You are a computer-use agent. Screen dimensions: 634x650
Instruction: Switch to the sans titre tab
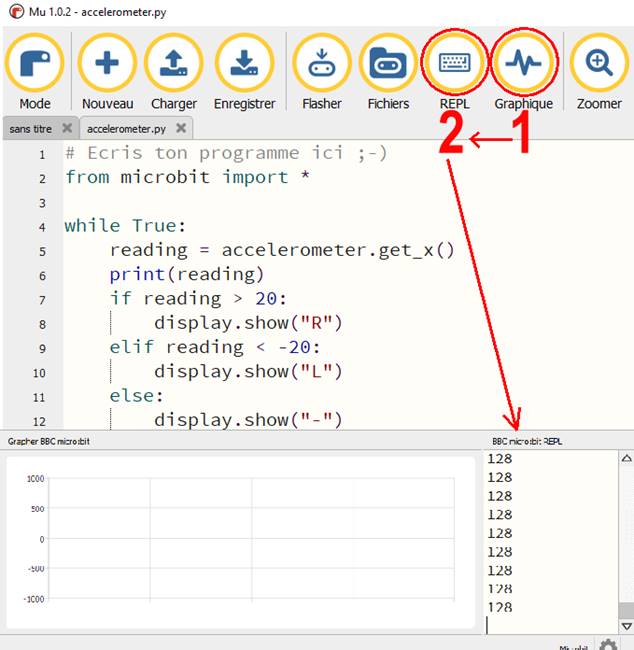pos(31,129)
